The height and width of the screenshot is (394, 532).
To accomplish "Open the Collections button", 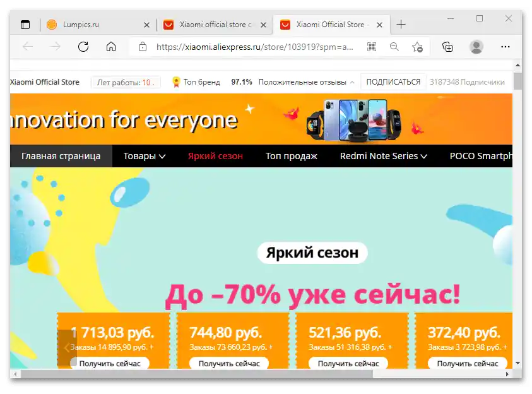I will click(447, 47).
